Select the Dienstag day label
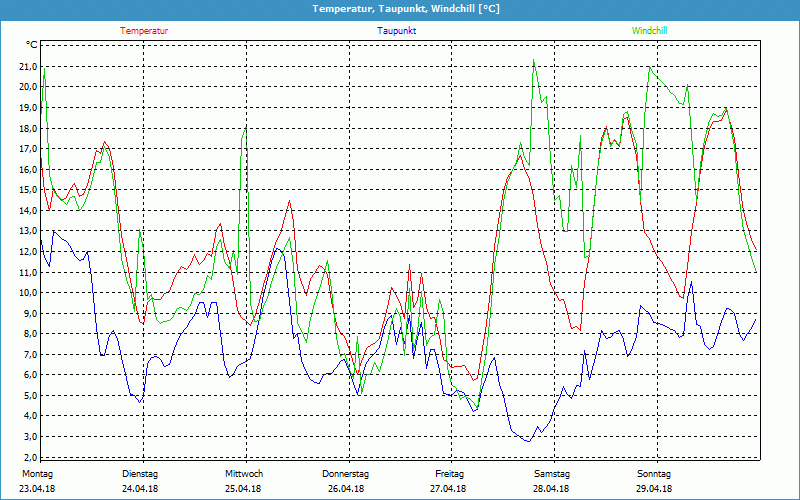Image resolution: width=800 pixels, height=500 pixels. click(x=140, y=474)
